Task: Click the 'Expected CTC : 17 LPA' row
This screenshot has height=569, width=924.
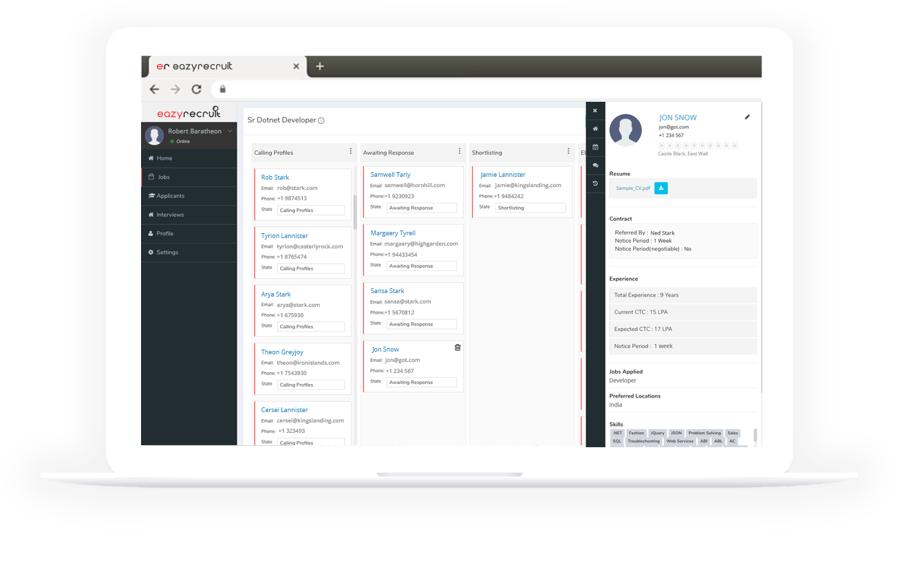Action: pyautogui.click(x=683, y=329)
